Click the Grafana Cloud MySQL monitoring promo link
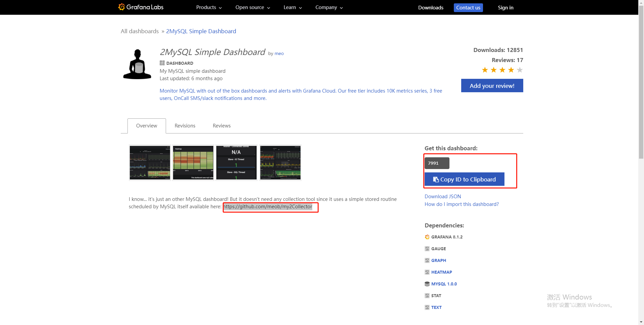Image resolution: width=644 pixels, height=325 pixels. pos(301,95)
